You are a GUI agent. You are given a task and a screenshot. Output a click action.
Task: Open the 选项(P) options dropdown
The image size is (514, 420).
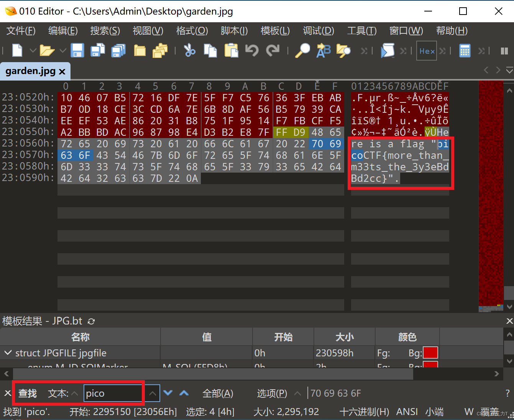click(298, 393)
